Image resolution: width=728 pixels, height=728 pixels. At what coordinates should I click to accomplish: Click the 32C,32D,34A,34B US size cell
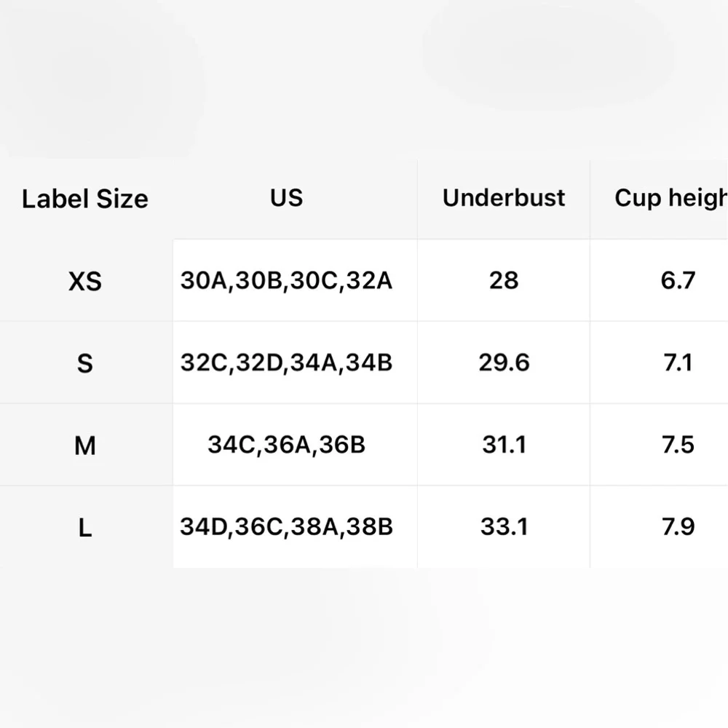click(286, 363)
